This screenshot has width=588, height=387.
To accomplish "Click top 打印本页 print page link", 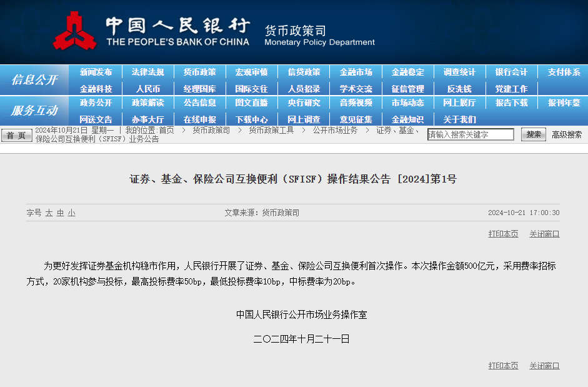I will pos(503,234).
